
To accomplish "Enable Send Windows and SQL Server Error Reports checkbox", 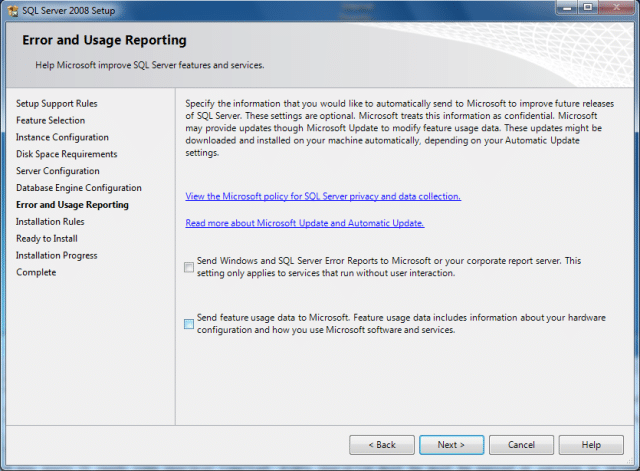I will pyautogui.click(x=189, y=267).
